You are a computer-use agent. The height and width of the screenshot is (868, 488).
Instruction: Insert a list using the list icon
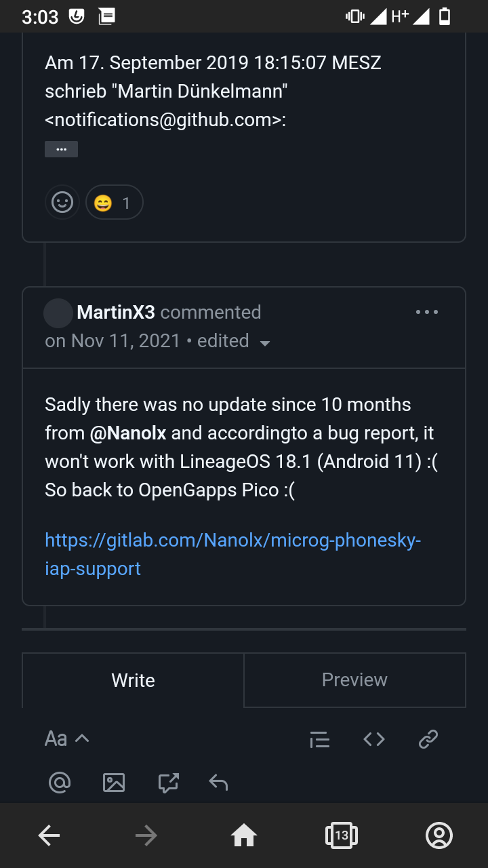click(319, 739)
